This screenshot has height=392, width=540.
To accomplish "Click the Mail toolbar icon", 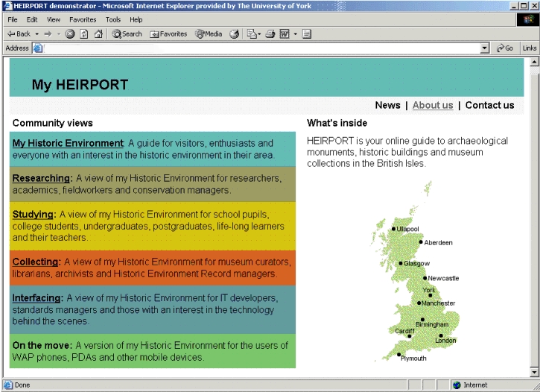I will click(254, 34).
